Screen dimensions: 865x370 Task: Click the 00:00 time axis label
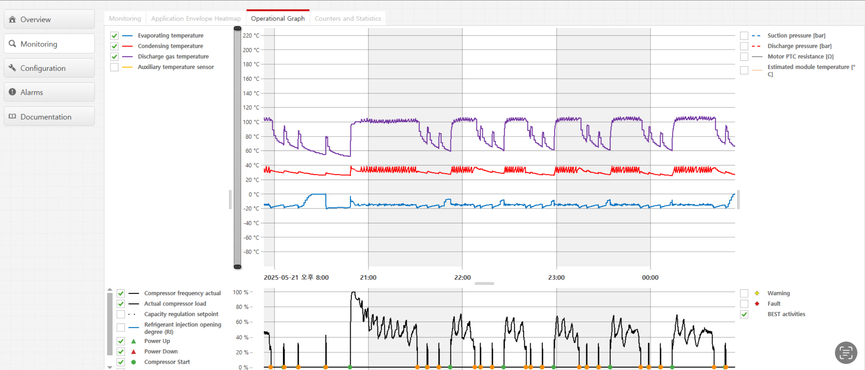[650, 277]
